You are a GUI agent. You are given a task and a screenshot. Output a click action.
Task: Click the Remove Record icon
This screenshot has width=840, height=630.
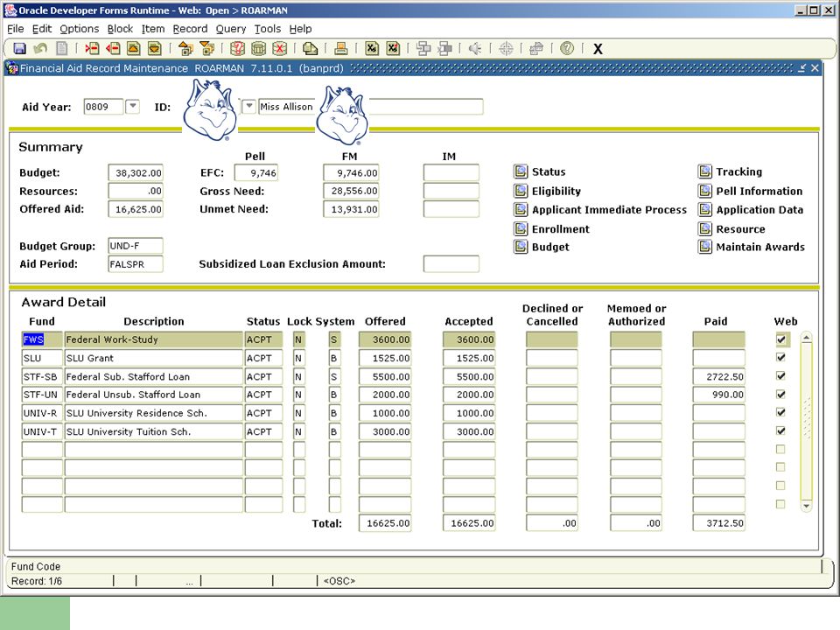coord(113,49)
